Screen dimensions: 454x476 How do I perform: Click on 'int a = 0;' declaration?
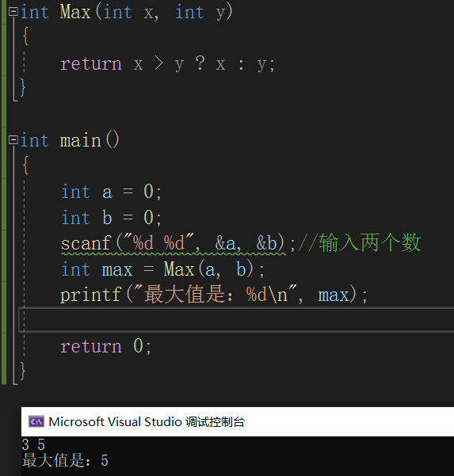tap(111, 192)
